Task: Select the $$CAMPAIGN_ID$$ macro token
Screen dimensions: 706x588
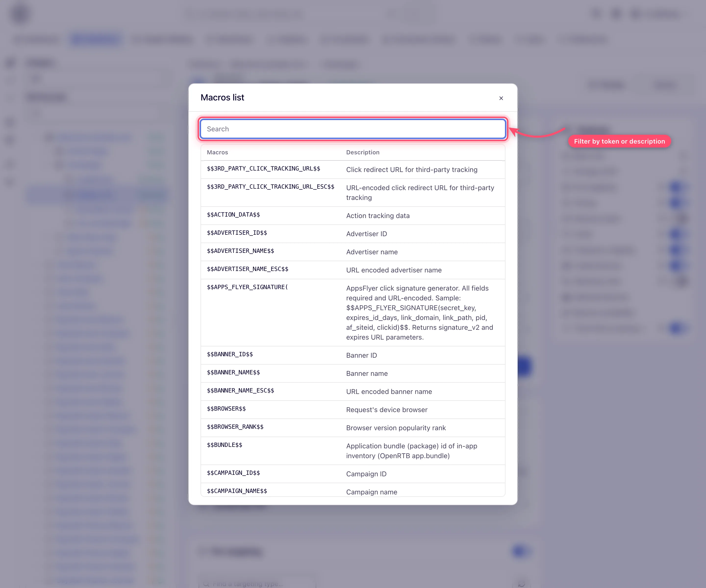Action: (x=233, y=473)
